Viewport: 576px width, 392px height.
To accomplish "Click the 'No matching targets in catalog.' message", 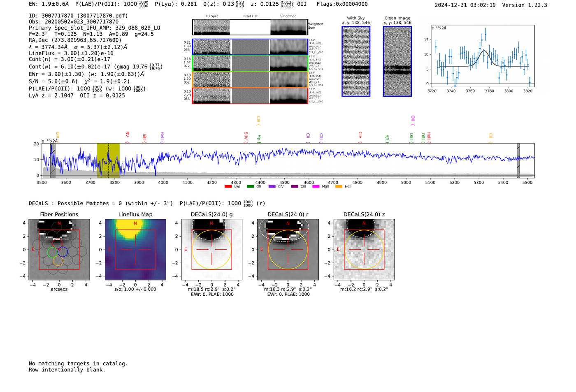I will [x=78, y=364].
